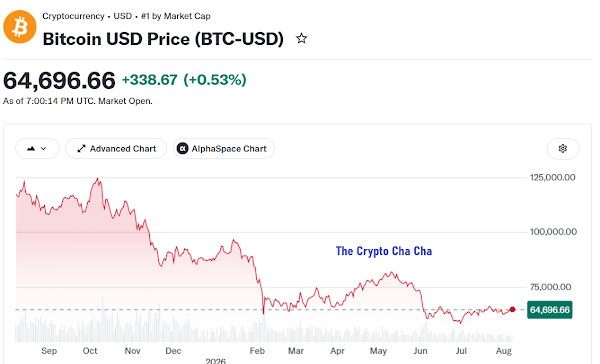Viewport: 600px width, 364px height.
Task: Click The Crypto Cha Cha watermark text
Action: 384,251
